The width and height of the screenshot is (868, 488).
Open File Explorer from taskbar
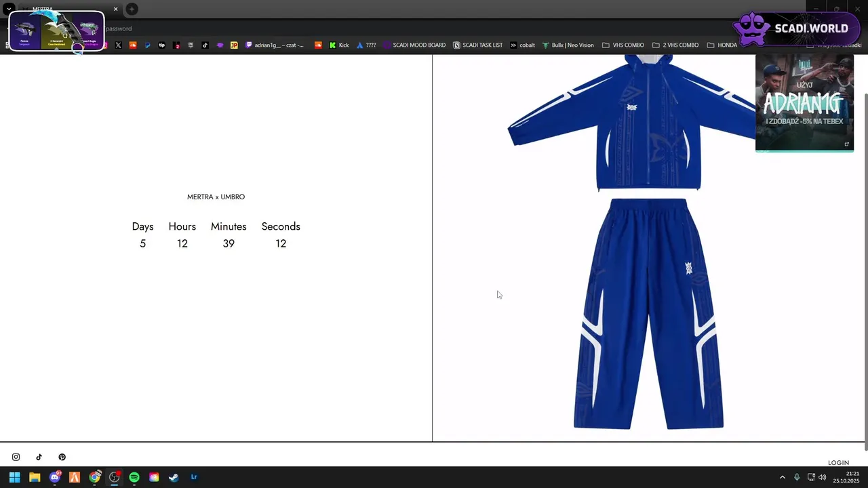coord(35,477)
